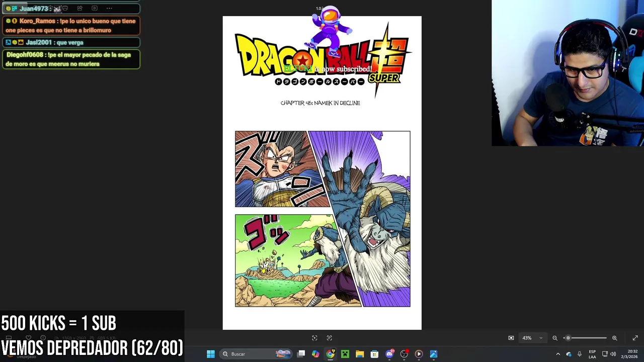Click the zoom slider track
This screenshot has height=362, width=644.
click(585, 338)
